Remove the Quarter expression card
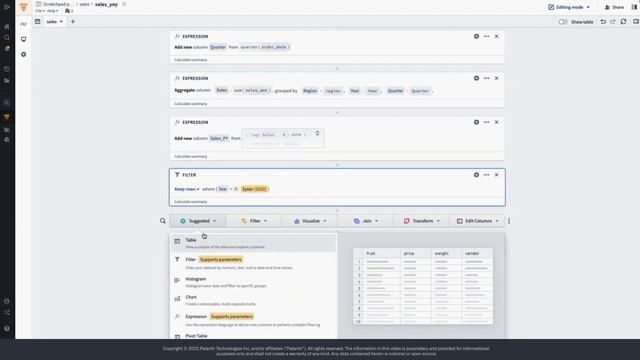The width and height of the screenshot is (640, 360). (x=497, y=36)
